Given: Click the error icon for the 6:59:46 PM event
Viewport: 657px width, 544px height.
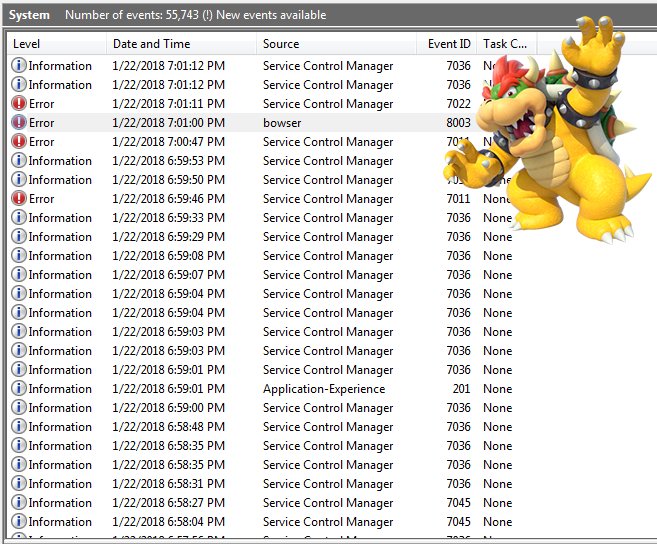Looking at the screenshot, I should [18, 199].
